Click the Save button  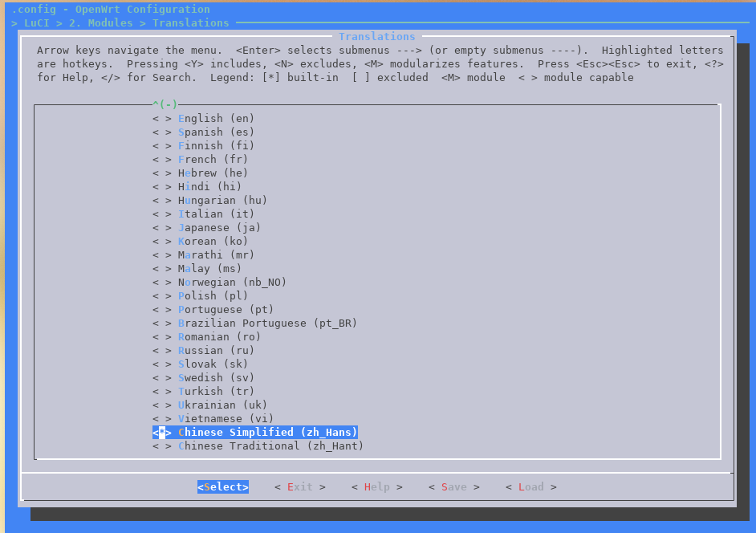click(453, 487)
